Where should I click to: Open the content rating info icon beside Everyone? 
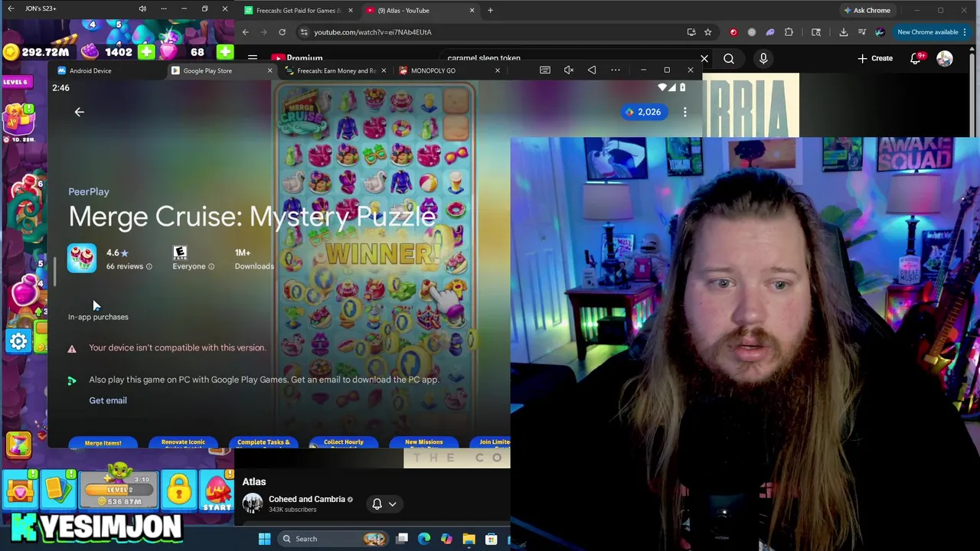211,266
